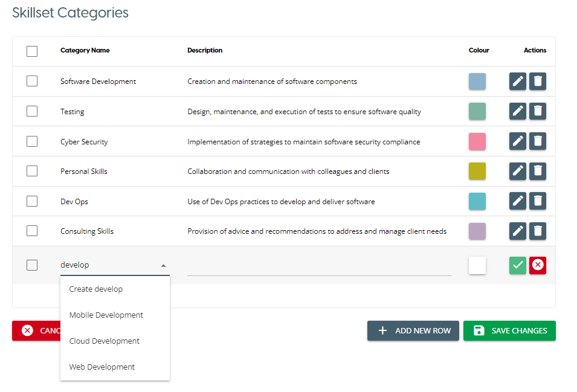Delete the Testing category row
The height and width of the screenshot is (392, 577).
click(538, 111)
